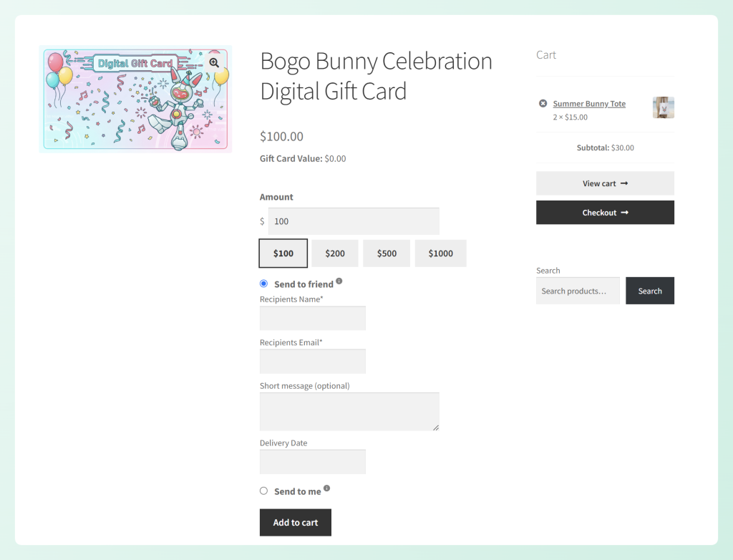The width and height of the screenshot is (733, 560).
Task: Zoom the gift card image with magnifier icon
Action: pyautogui.click(x=214, y=63)
